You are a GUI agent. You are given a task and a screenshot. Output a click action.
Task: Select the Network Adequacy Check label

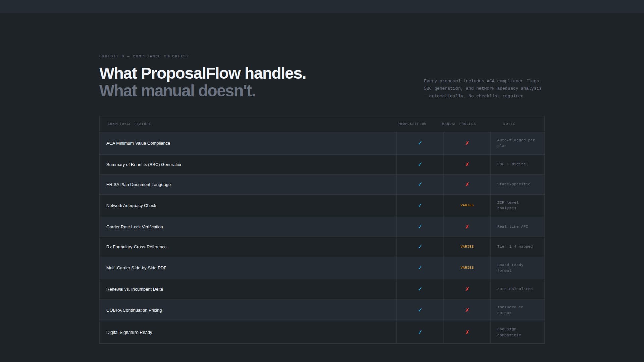pyautogui.click(x=131, y=206)
